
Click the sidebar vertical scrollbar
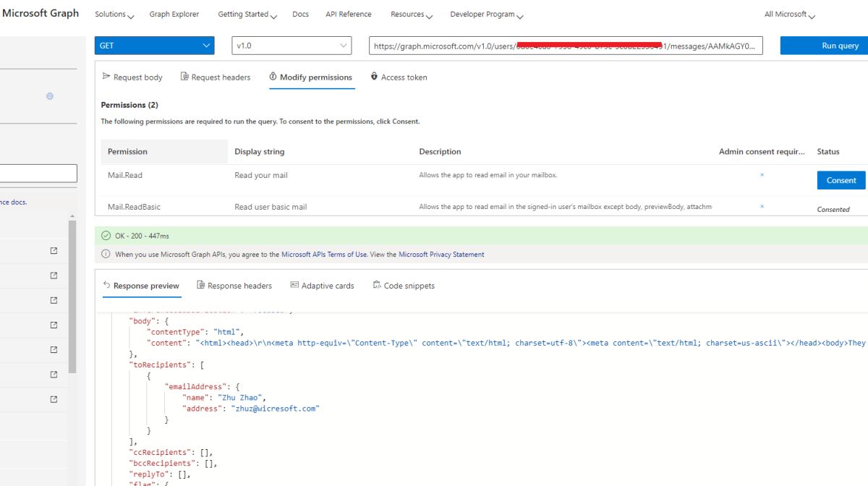pyautogui.click(x=72, y=297)
